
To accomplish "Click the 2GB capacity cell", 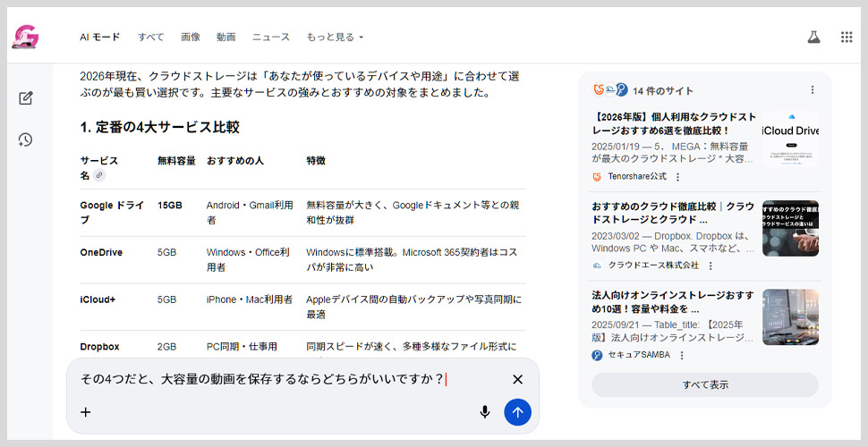I will point(166,347).
